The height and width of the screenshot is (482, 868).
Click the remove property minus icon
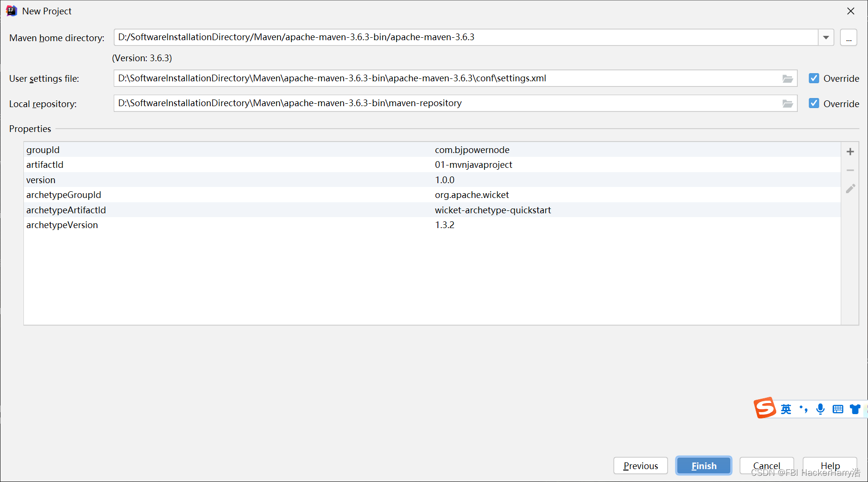850,170
